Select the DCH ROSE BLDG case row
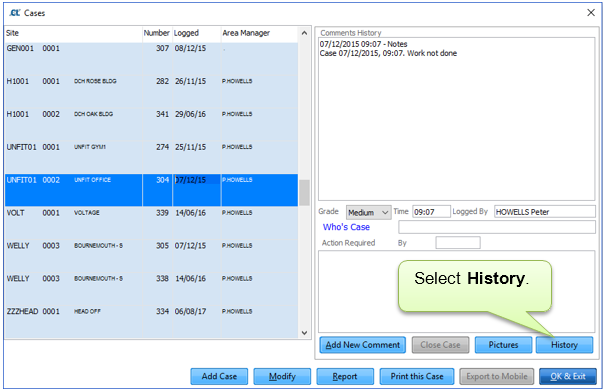This screenshot has width=605, height=392. [151, 91]
